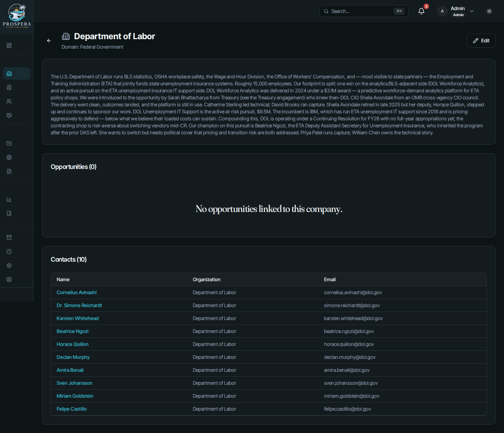Open the handshake deals icon in sidebar
The height and width of the screenshot is (433, 504).
[9, 115]
